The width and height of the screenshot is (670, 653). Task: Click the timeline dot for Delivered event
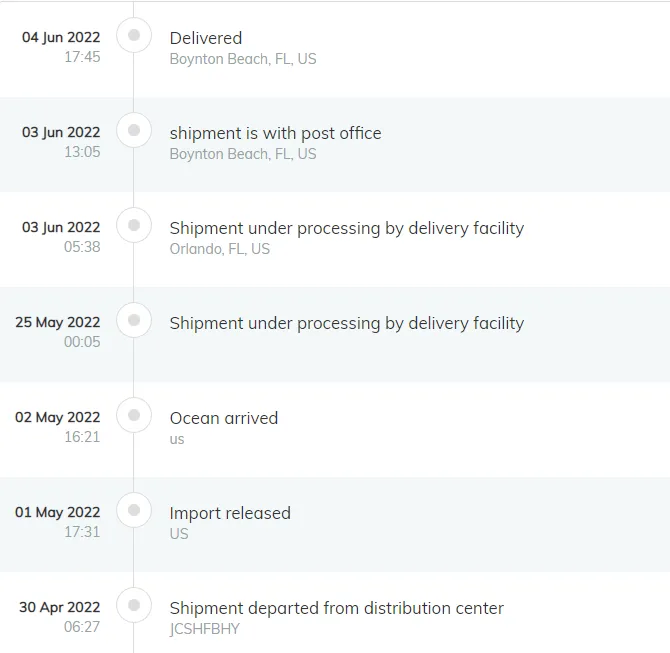point(134,35)
